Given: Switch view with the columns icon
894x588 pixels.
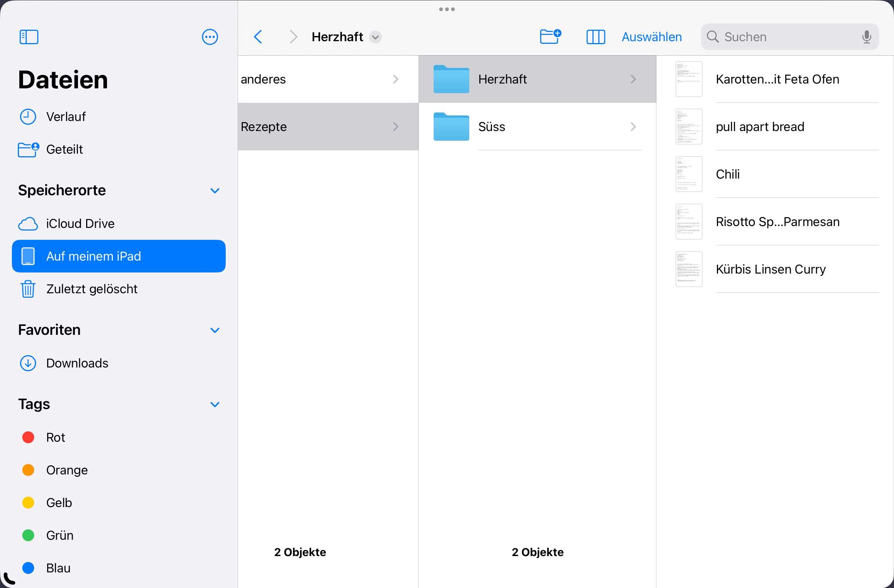Looking at the screenshot, I should point(596,37).
